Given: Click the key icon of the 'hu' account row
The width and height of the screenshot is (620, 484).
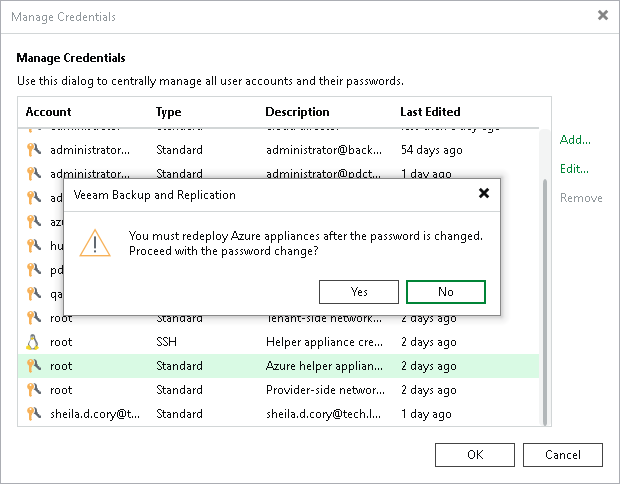Looking at the screenshot, I should tap(34, 246).
